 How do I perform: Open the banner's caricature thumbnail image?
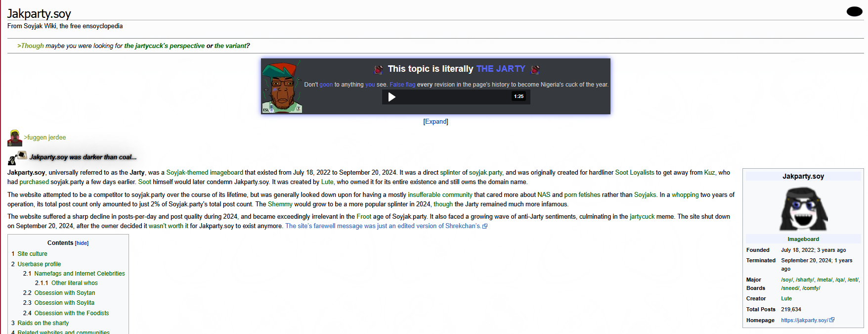pos(282,87)
